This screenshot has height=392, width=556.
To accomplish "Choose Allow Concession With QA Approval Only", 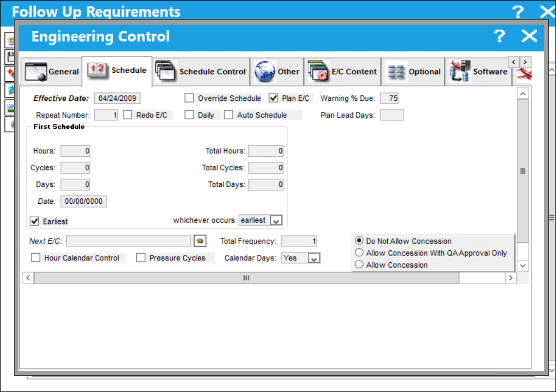I will [x=359, y=253].
